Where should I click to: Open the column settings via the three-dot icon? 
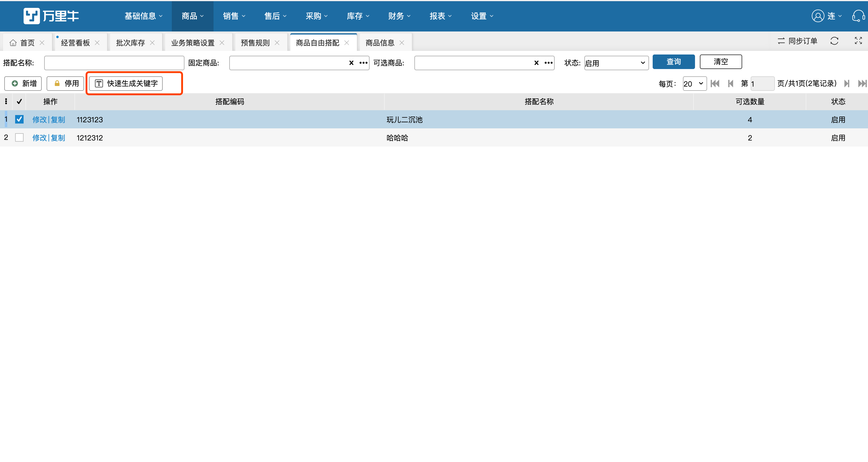(x=6, y=101)
